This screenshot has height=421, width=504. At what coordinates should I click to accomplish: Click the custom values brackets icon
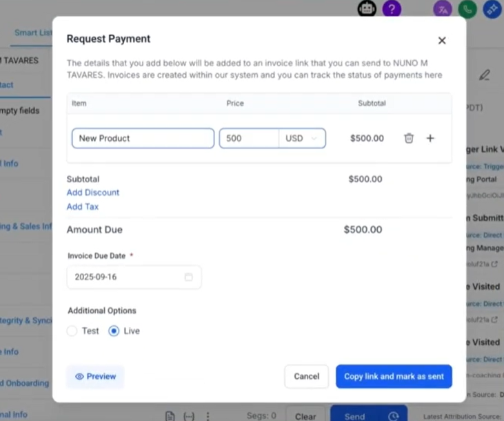click(x=189, y=416)
